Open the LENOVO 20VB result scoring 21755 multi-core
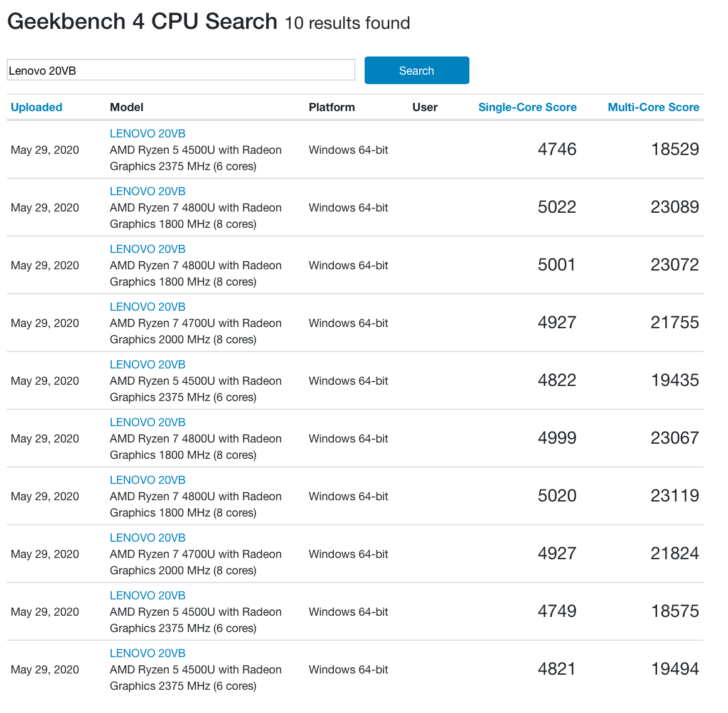The width and height of the screenshot is (728, 713). pyautogui.click(x=147, y=307)
